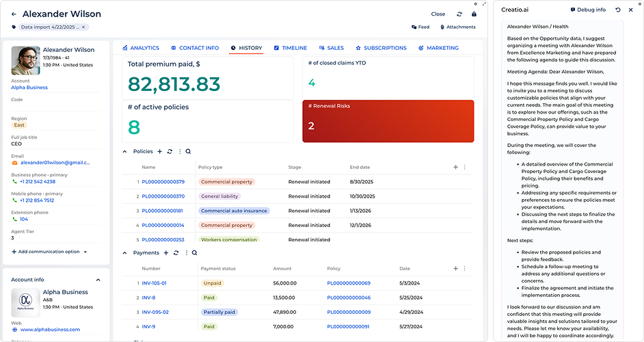
Task: Open the Subscriptions tab
Action: 381,48
